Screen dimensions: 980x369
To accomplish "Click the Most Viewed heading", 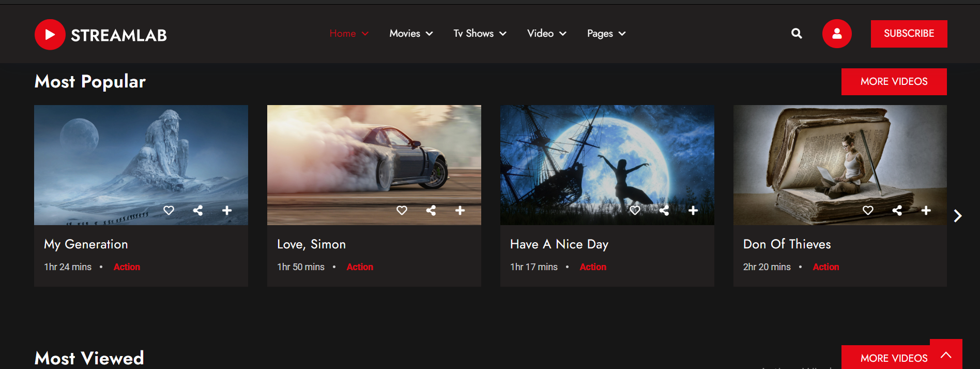I will tap(89, 358).
